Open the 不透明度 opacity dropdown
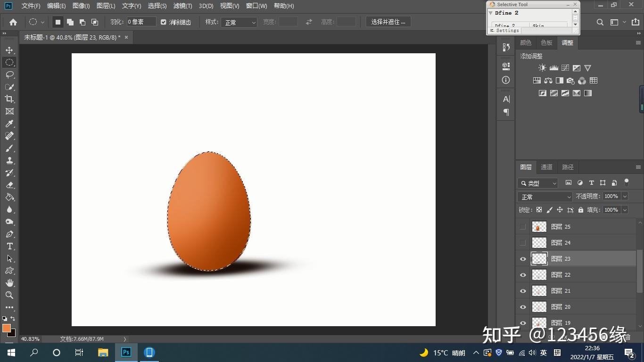Screen dimensions: 644x362 pyautogui.click(x=624, y=197)
